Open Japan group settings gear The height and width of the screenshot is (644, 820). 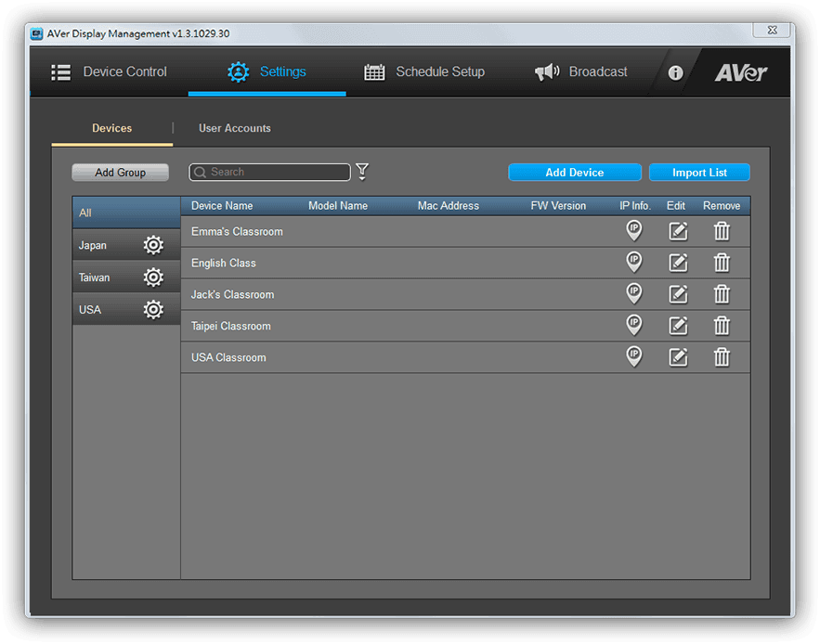[153, 245]
